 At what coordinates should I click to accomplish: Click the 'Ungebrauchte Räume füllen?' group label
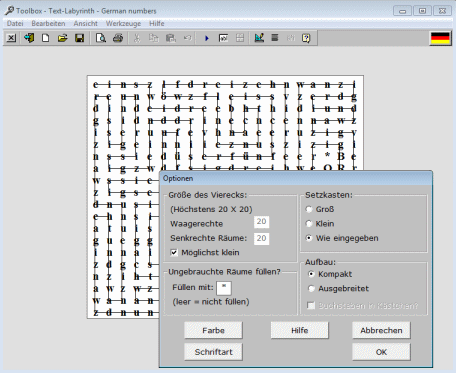(x=224, y=272)
